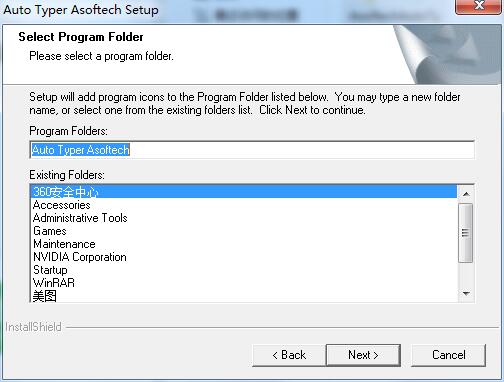The height and width of the screenshot is (382, 504).
Task: Click the Program Folders text field
Action: 252,150
